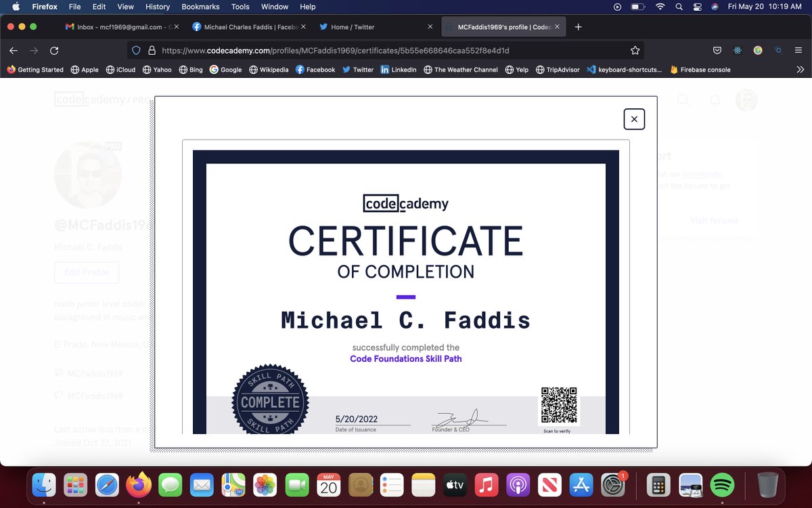This screenshot has height=508, width=812.
Task: Open the keyboard-shortcuts bookmark
Action: tap(625, 69)
